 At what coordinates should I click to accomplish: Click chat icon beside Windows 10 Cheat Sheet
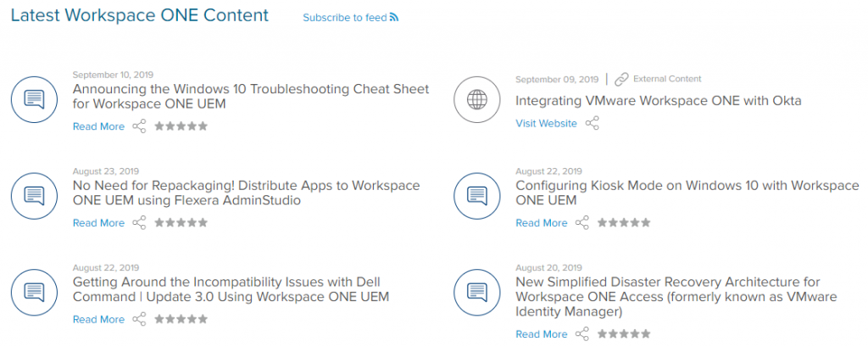point(34,100)
